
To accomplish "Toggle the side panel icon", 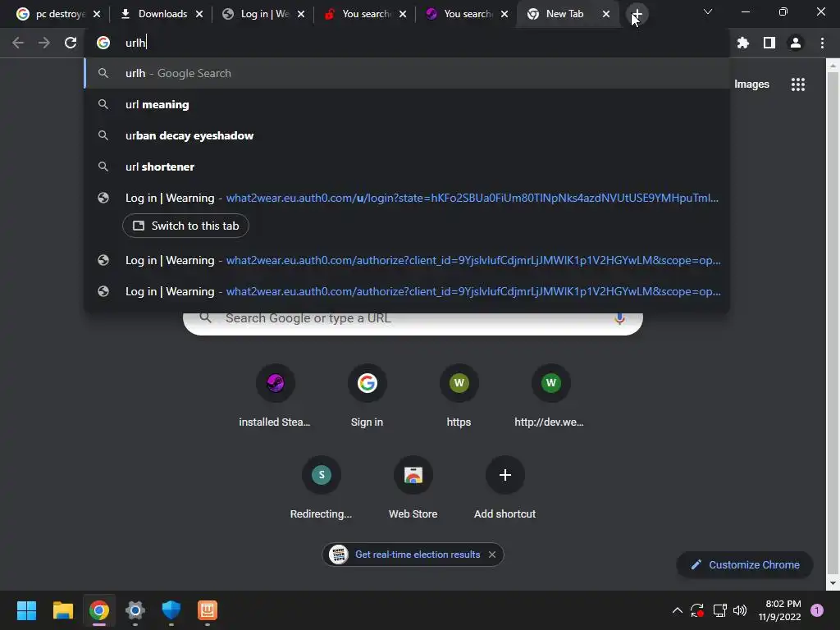I will (x=769, y=43).
